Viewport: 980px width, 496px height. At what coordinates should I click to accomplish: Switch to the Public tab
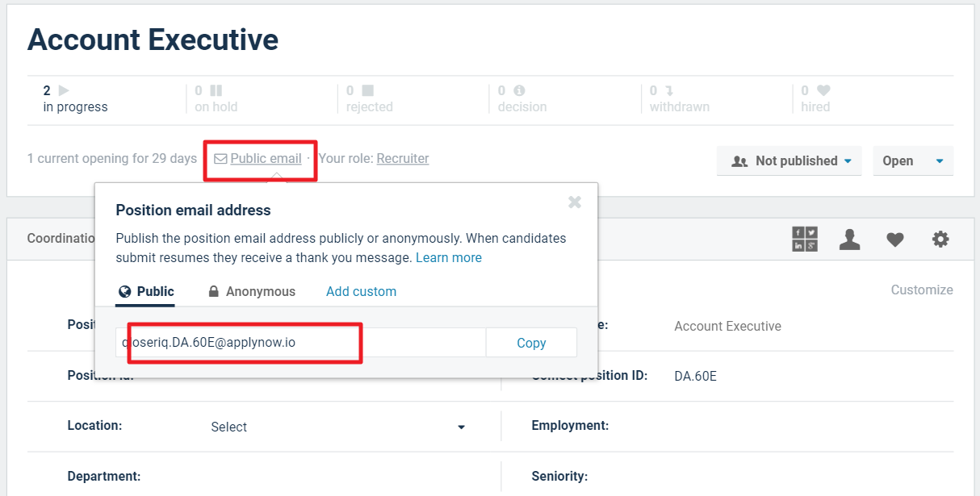(146, 292)
